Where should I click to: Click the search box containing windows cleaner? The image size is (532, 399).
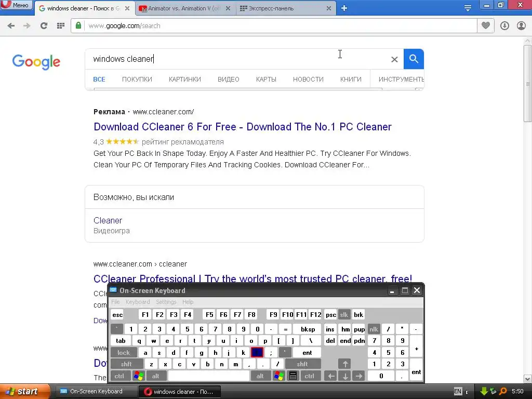point(237,59)
